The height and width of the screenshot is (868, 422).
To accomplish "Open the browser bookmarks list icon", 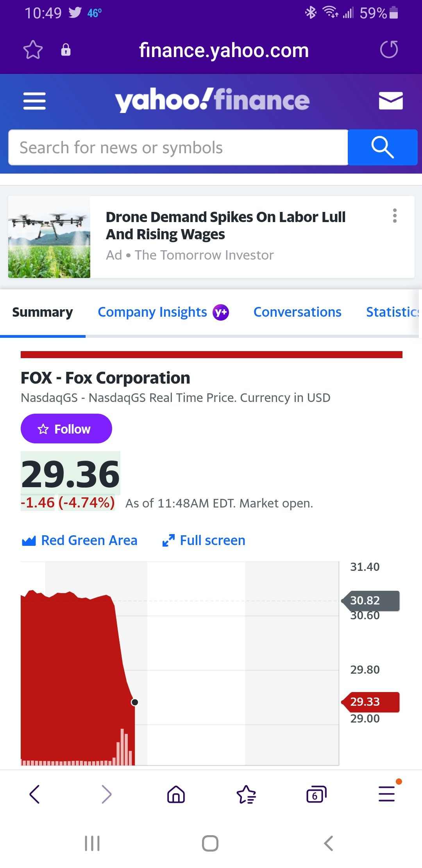I will click(x=246, y=794).
